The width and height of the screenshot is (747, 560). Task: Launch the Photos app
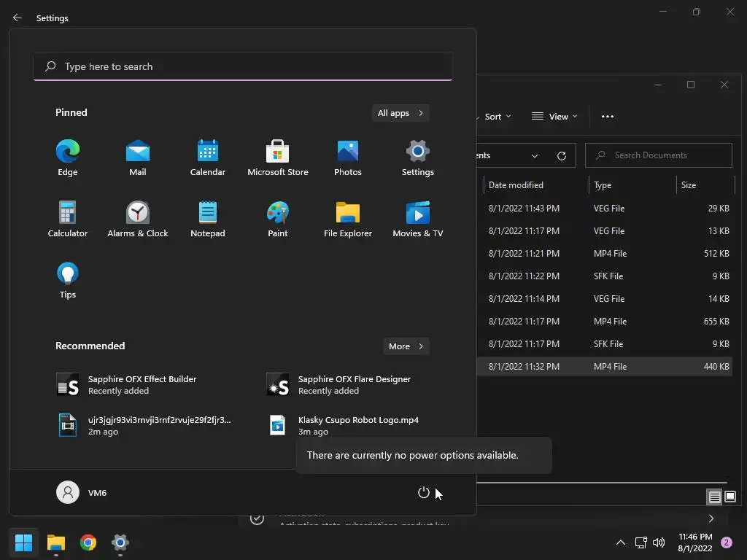(348, 158)
